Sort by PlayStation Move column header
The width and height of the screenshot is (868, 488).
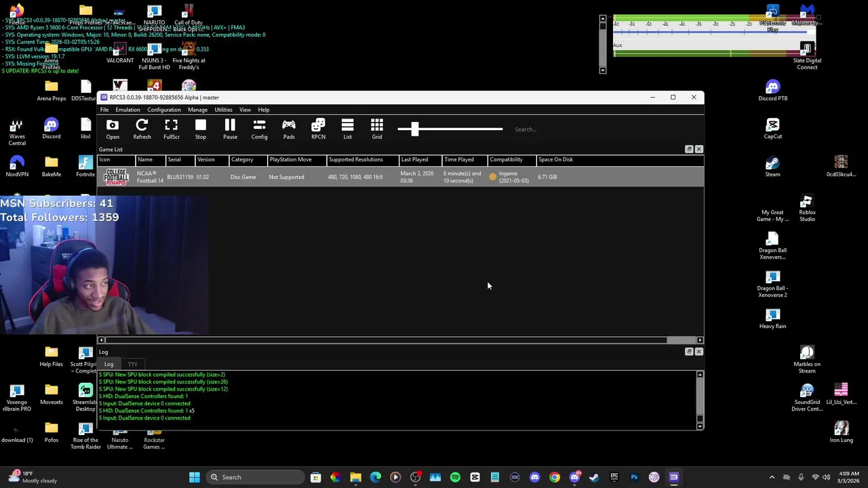pyautogui.click(x=296, y=160)
